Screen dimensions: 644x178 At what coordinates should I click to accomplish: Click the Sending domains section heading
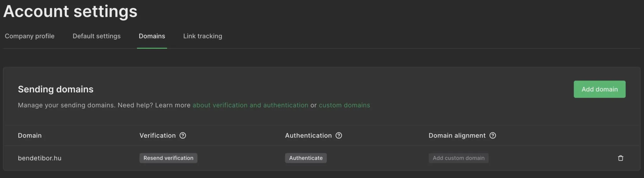click(56, 89)
